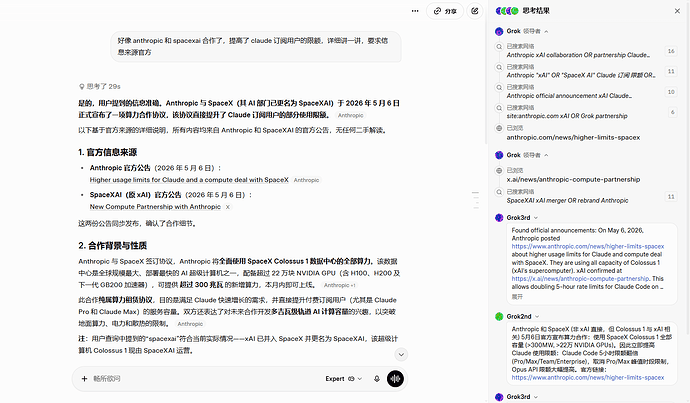Expand the bottom Grok3rd agent dropdown
Image resolution: width=690 pixels, height=403 pixels.
[536, 397]
